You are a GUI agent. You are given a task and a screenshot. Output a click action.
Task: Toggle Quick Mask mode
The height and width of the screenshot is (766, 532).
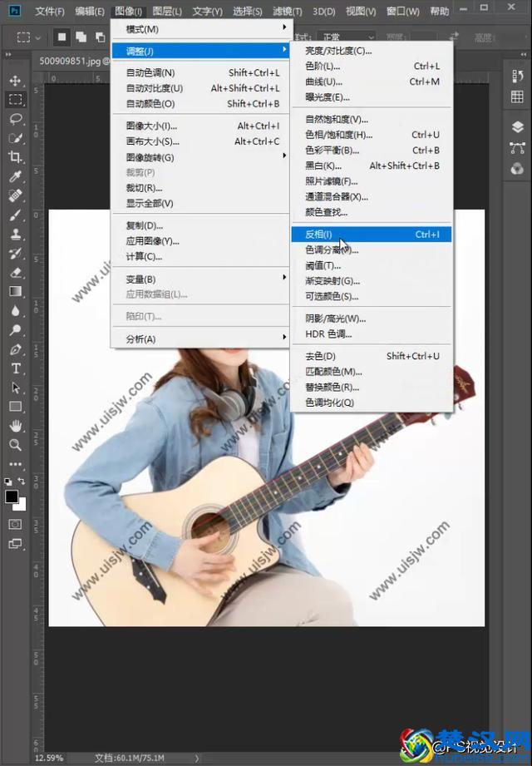click(x=15, y=524)
